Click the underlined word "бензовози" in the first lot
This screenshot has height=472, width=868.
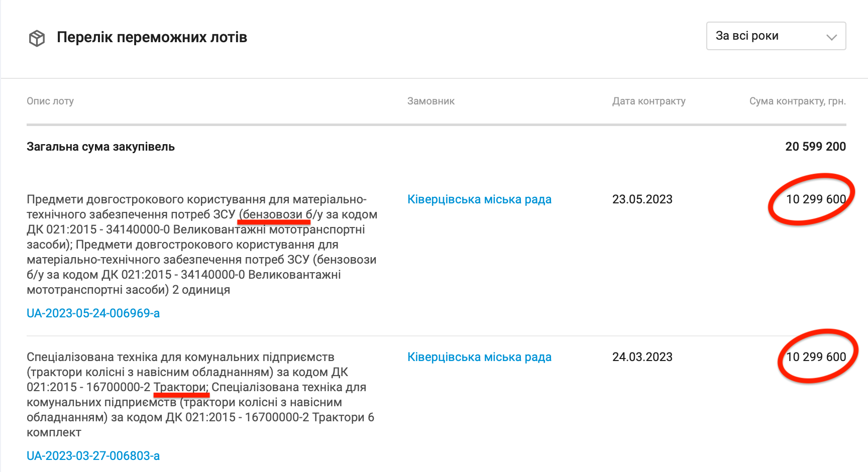[273, 214]
